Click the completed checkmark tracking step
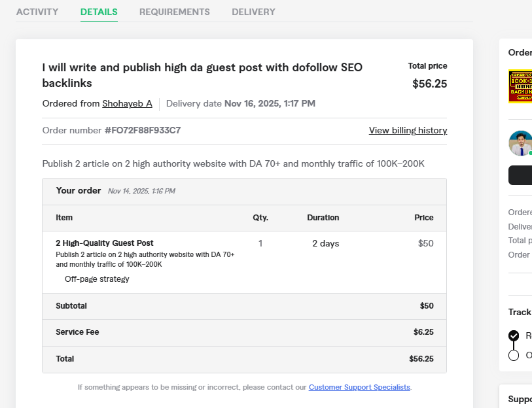 tap(514, 335)
